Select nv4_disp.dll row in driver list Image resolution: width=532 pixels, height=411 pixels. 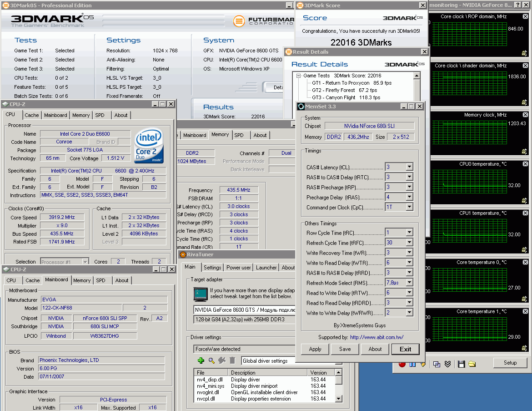(264, 380)
